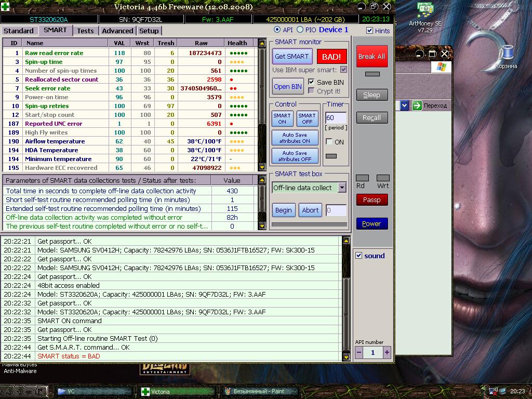Switch to Victoria taskbar button
The image size is (532, 399).
pyautogui.click(x=177, y=392)
